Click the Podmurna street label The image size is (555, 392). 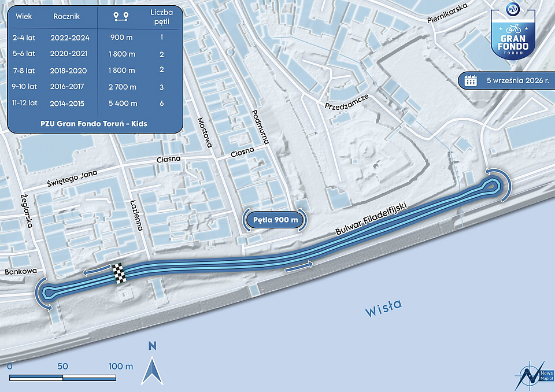(x=260, y=127)
